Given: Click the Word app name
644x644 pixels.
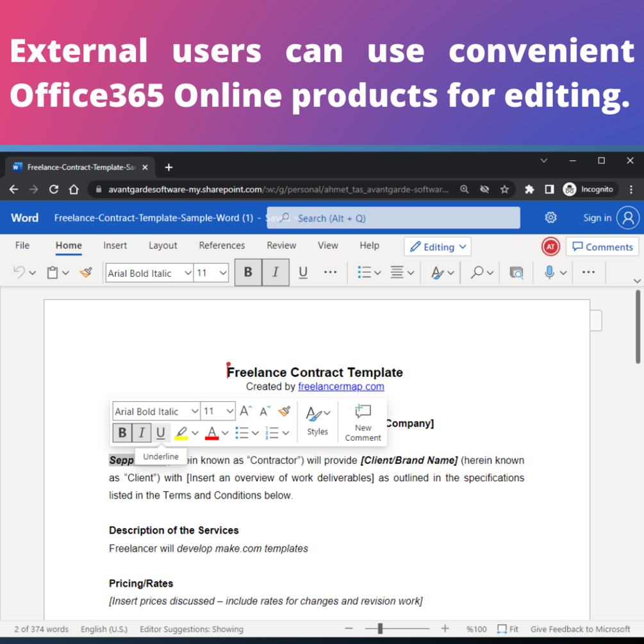Looking at the screenshot, I should pyautogui.click(x=24, y=218).
